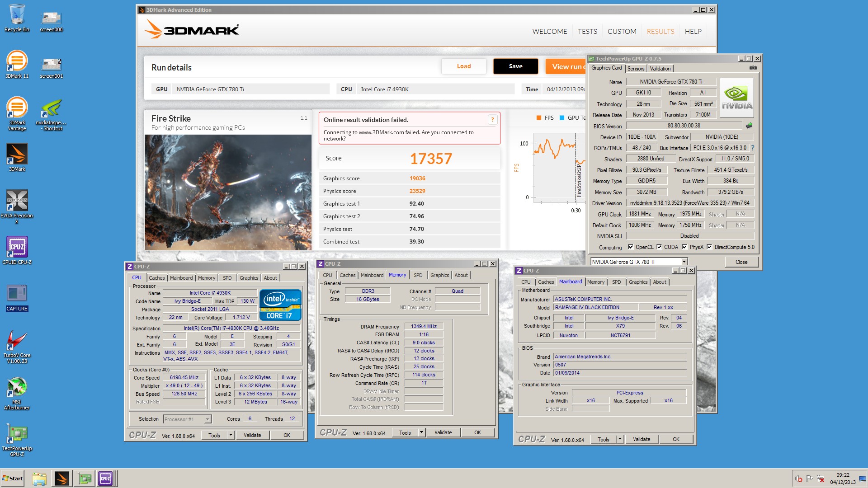Open Graphics tab in CPU-Z Mainboard window

(638, 282)
